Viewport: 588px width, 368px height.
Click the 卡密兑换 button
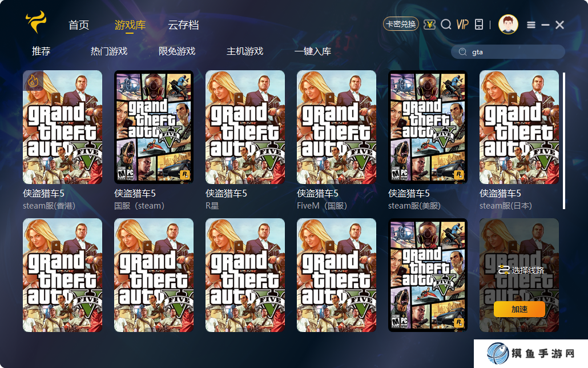click(401, 25)
